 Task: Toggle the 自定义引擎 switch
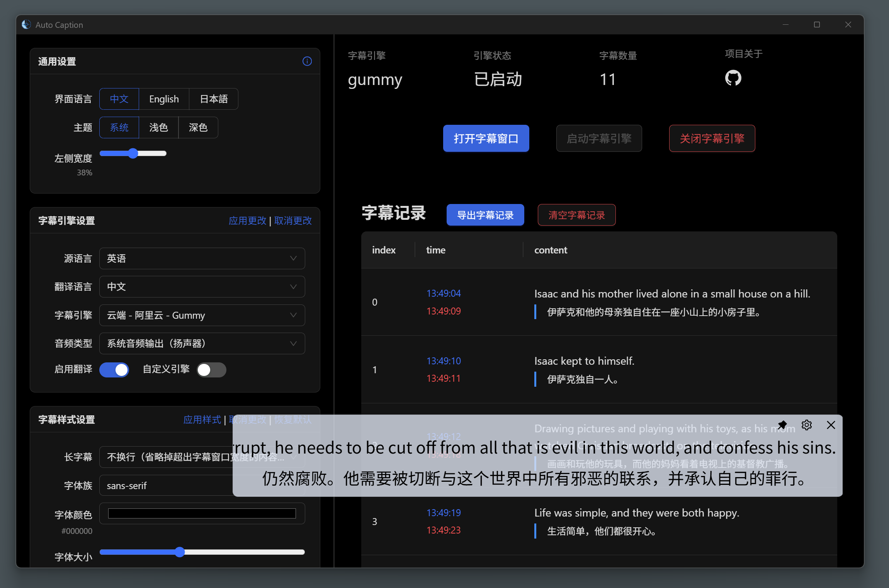click(211, 370)
